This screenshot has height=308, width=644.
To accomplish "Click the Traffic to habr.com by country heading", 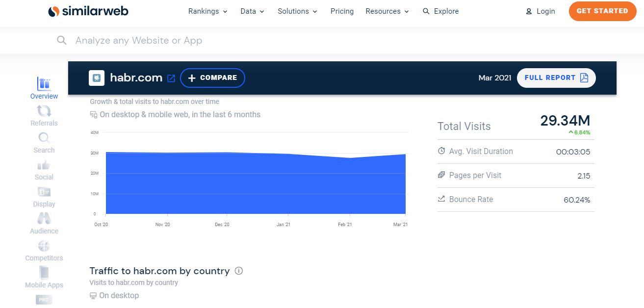I will [159, 271].
